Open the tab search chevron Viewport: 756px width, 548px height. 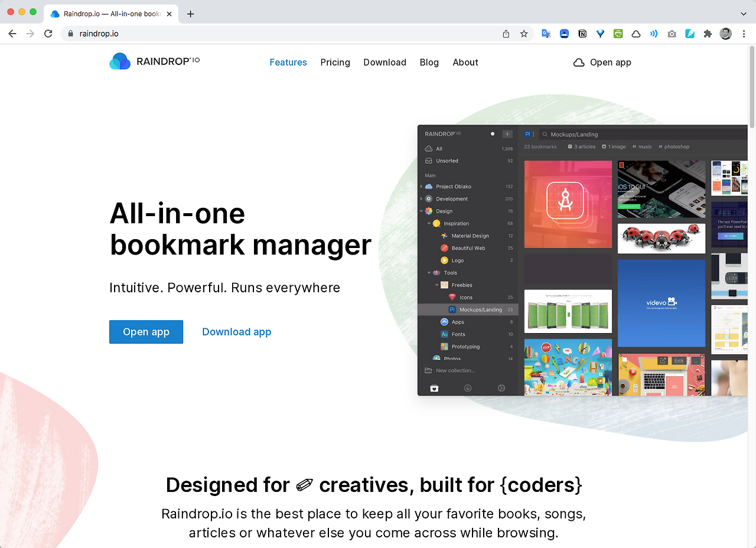click(x=744, y=13)
